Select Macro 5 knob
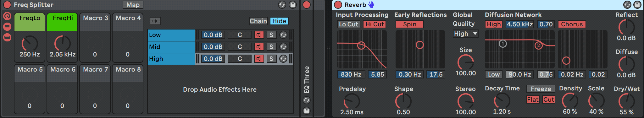This screenshot has height=118, width=644. point(30,95)
